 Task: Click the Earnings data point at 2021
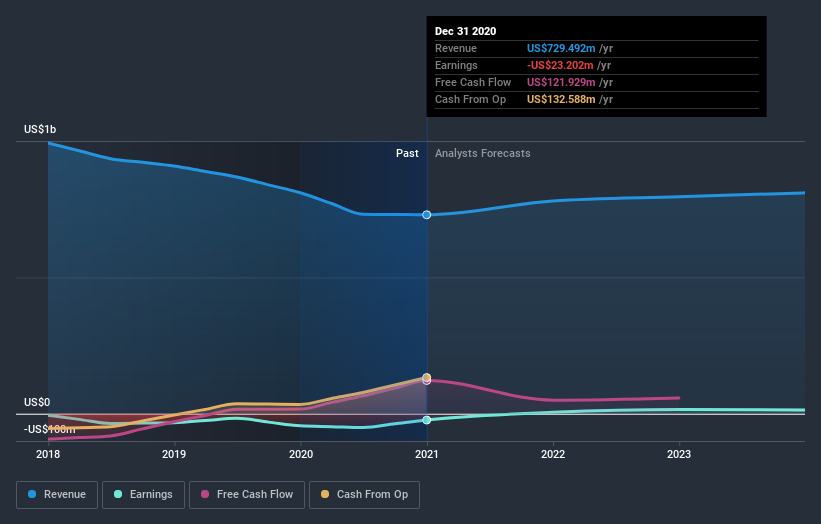click(427, 420)
